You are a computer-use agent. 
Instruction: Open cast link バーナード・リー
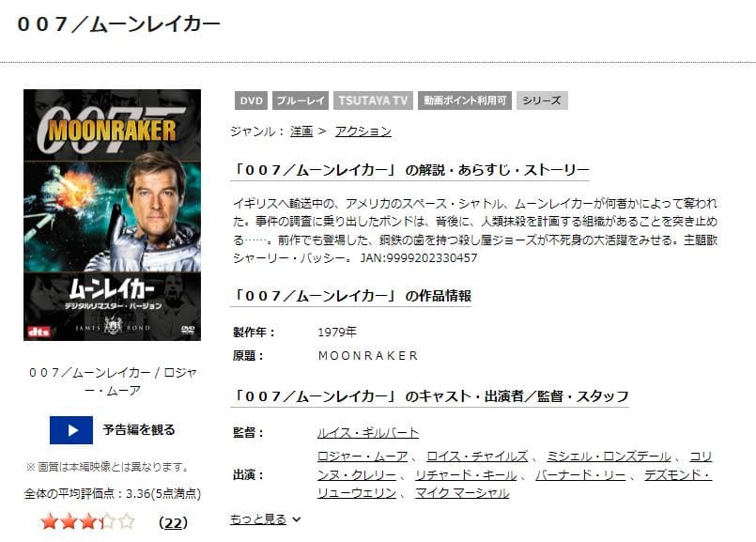click(x=580, y=475)
